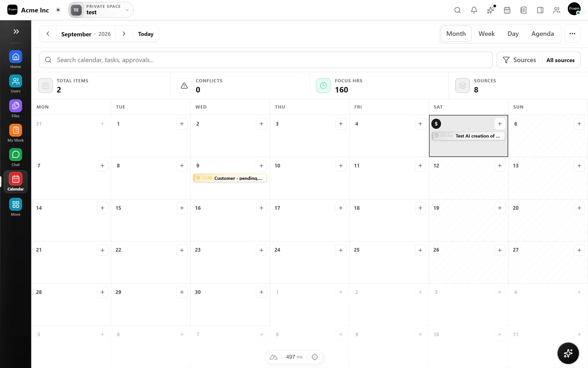
Task: Click the notes list icon in top bar
Action: 523,10
